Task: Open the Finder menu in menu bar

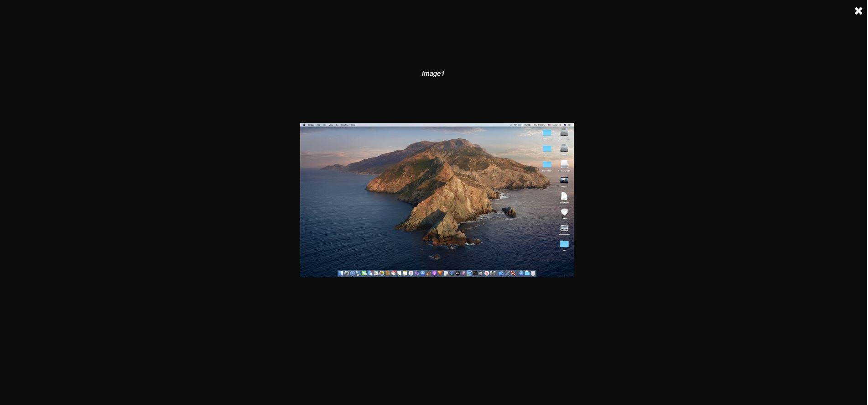Action: 311,125
